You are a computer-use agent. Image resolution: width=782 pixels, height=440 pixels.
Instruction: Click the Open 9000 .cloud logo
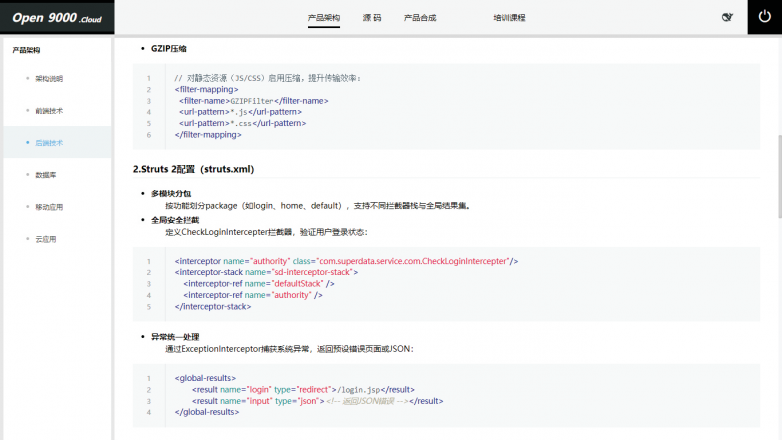click(57, 17)
